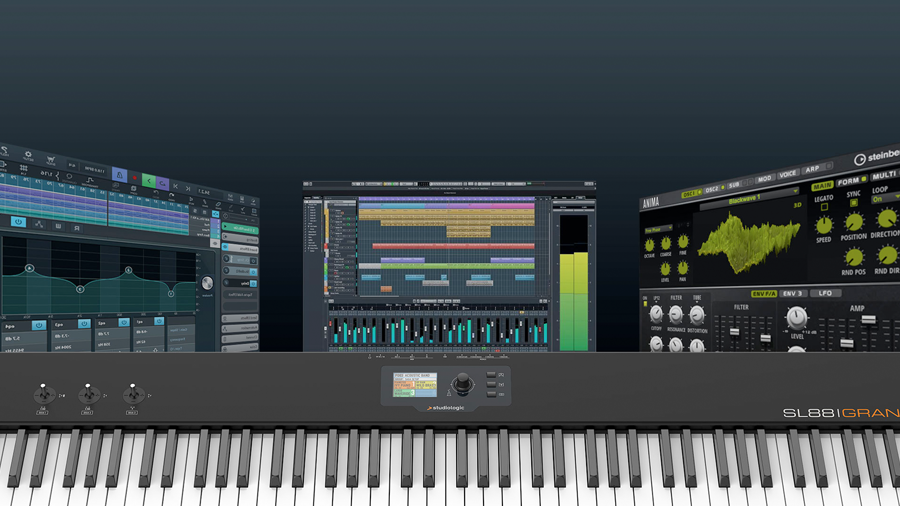Switch to the OSC1 tab in Anima
The width and height of the screenshot is (900, 506).
[692, 193]
